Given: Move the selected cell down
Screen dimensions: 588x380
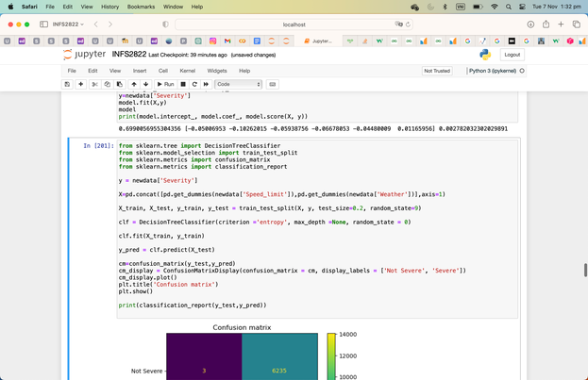Looking at the screenshot, I should click(145, 84).
